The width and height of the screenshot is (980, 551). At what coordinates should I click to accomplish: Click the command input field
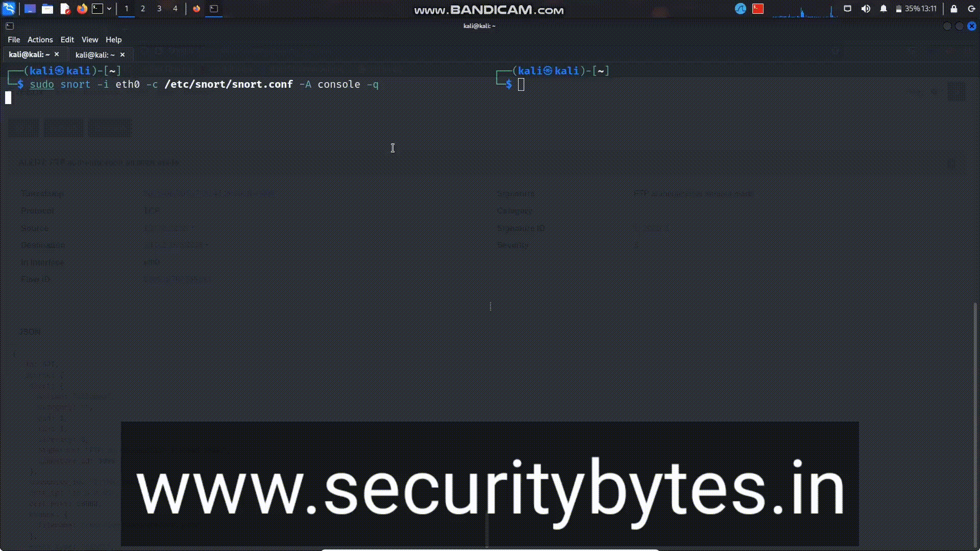pos(521,84)
